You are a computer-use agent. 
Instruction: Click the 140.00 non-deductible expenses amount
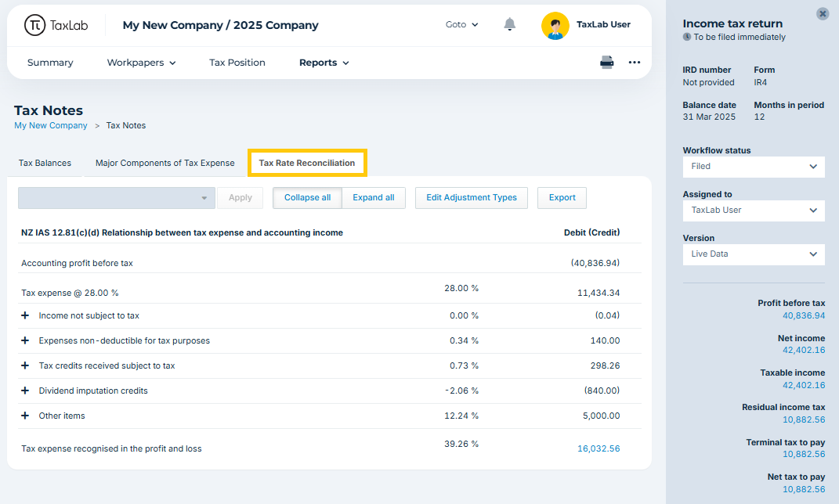click(x=606, y=340)
